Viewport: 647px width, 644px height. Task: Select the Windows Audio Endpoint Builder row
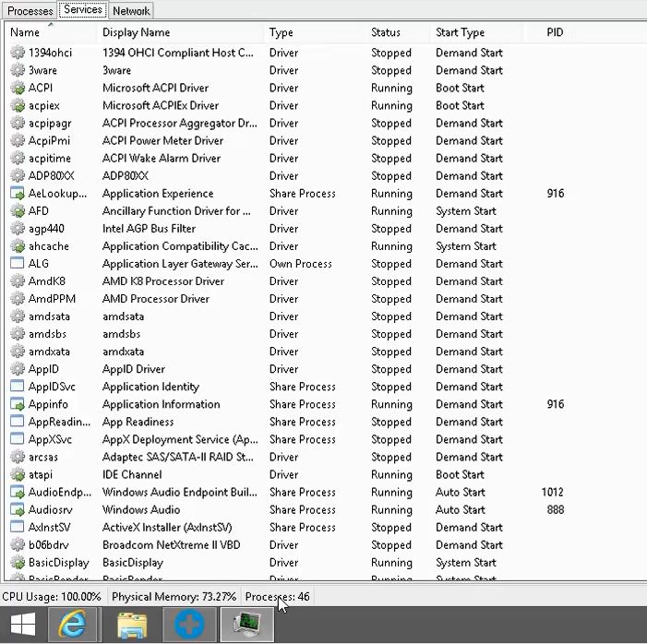[x=180, y=493]
